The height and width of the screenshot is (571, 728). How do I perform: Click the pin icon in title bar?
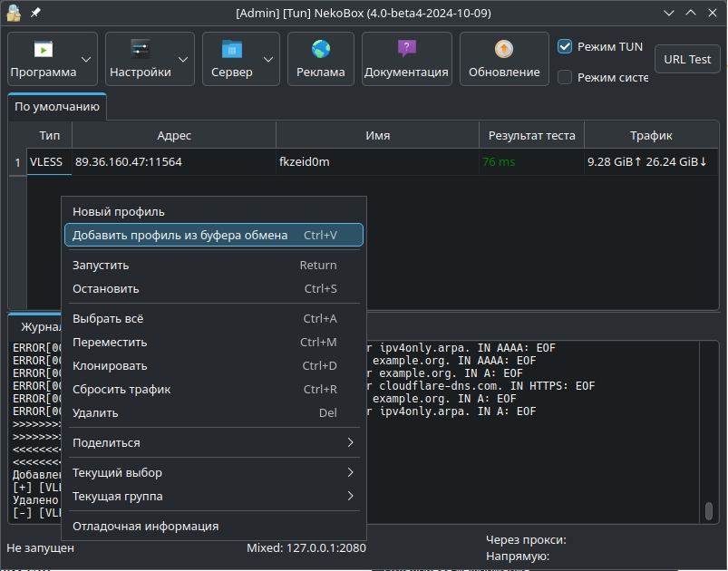(35, 13)
